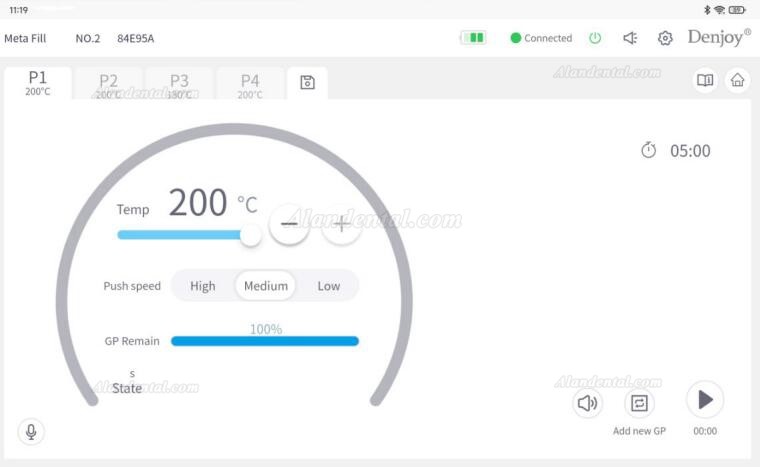Screen dimensions: 760x467
Task: Set push speed to Low
Action: tap(329, 286)
